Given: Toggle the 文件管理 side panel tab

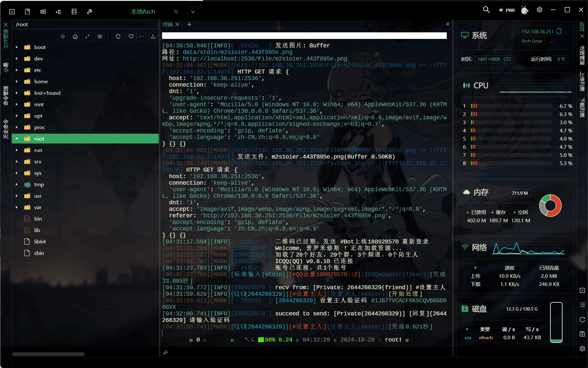Looking at the screenshot, I should (x=6, y=39).
